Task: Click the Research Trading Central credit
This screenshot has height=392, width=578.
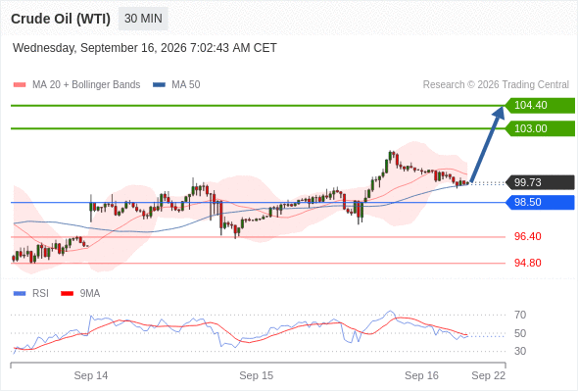Action: coord(496,85)
